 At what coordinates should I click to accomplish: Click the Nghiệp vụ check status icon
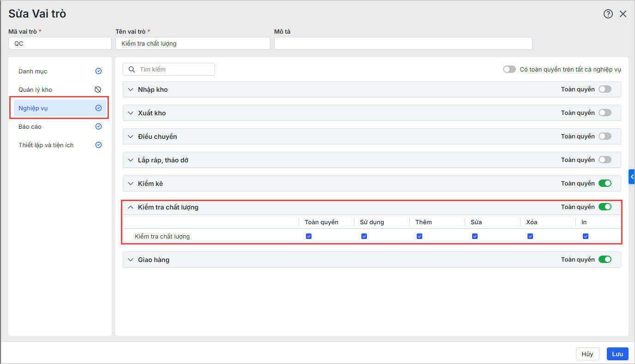98,108
